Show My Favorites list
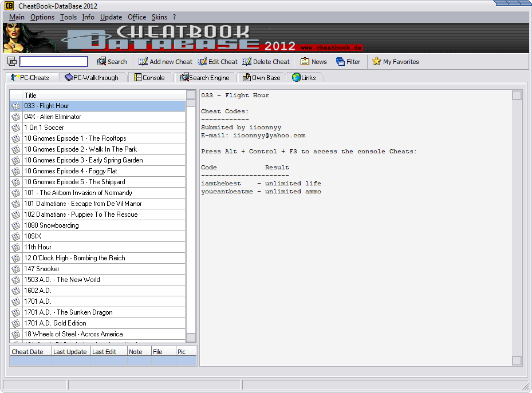Image resolution: width=532 pixels, height=393 pixels. tap(396, 62)
